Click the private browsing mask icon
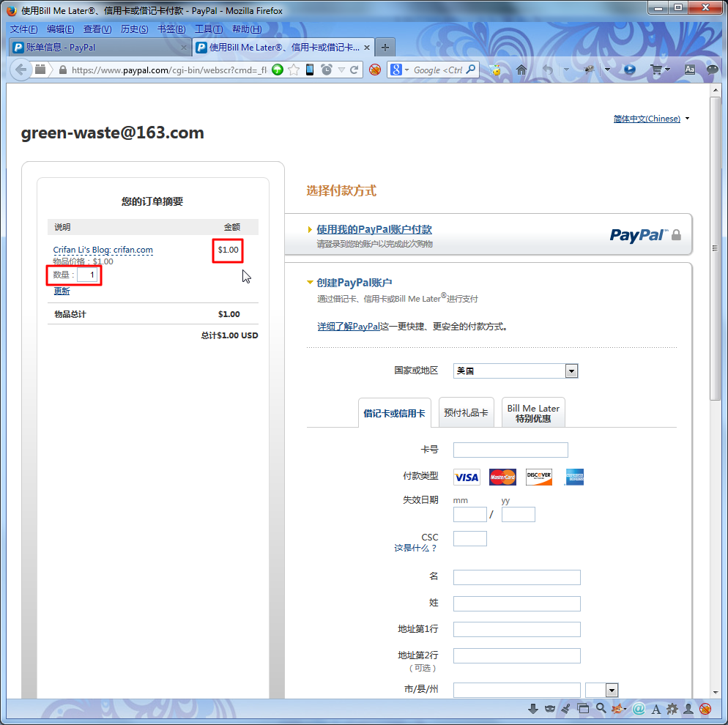 (x=550, y=709)
